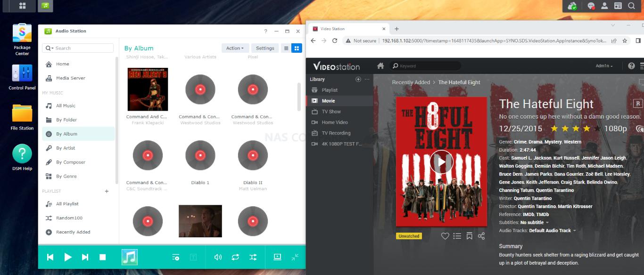This screenshot has width=644, height=275.
Task: Open All Playlist in the sidebar
Action: point(78,204)
